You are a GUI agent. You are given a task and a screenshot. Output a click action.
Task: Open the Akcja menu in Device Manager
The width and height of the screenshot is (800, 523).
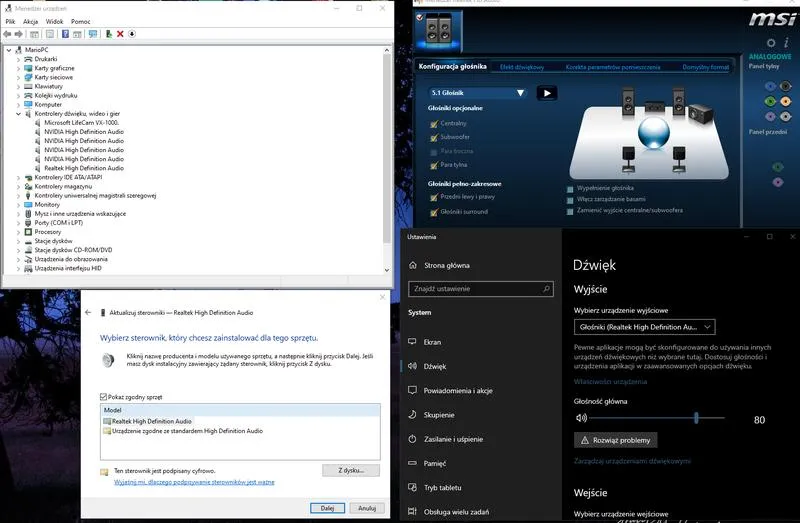pyautogui.click(x=30, y=20)
